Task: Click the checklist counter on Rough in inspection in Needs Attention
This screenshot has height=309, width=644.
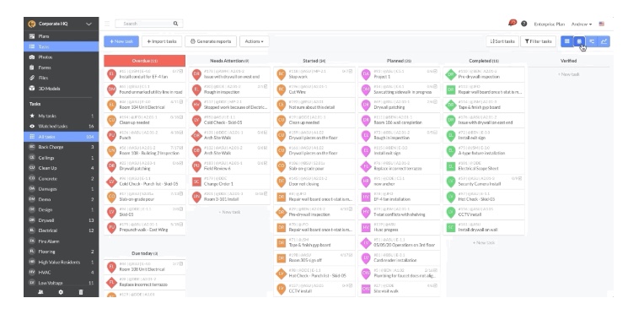Action: click(x=262, y=86)
